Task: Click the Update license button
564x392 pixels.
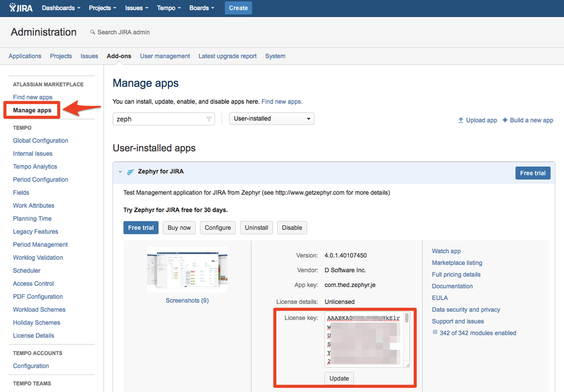Action: [339, 378]
